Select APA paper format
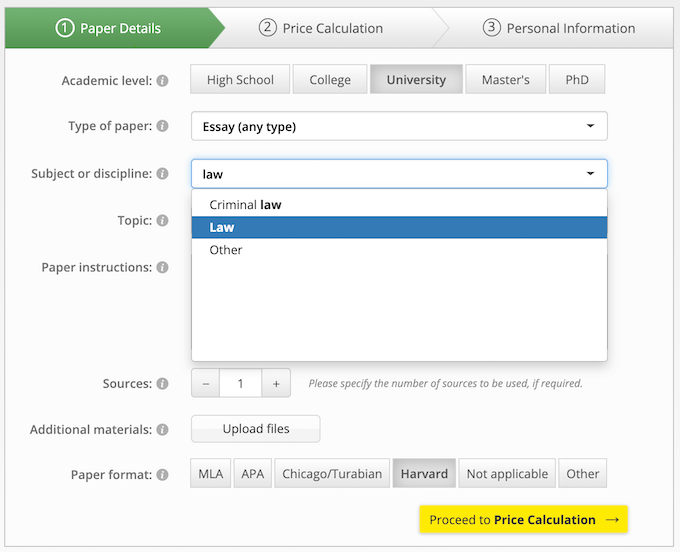This screenshot has width=680, height=552. 253,474
